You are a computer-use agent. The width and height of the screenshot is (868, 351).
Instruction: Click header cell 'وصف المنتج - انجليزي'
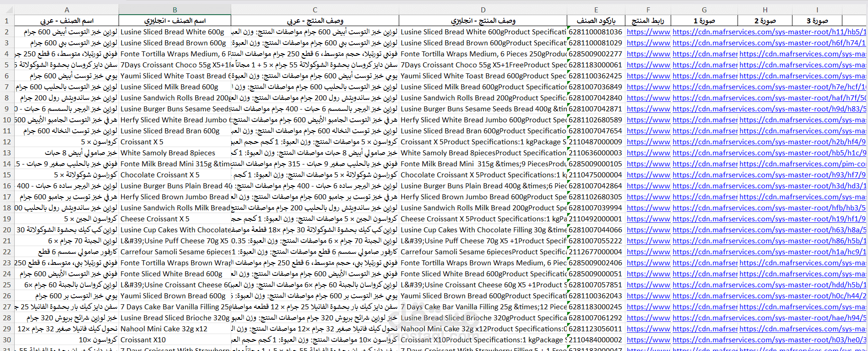tap(483, 21)
